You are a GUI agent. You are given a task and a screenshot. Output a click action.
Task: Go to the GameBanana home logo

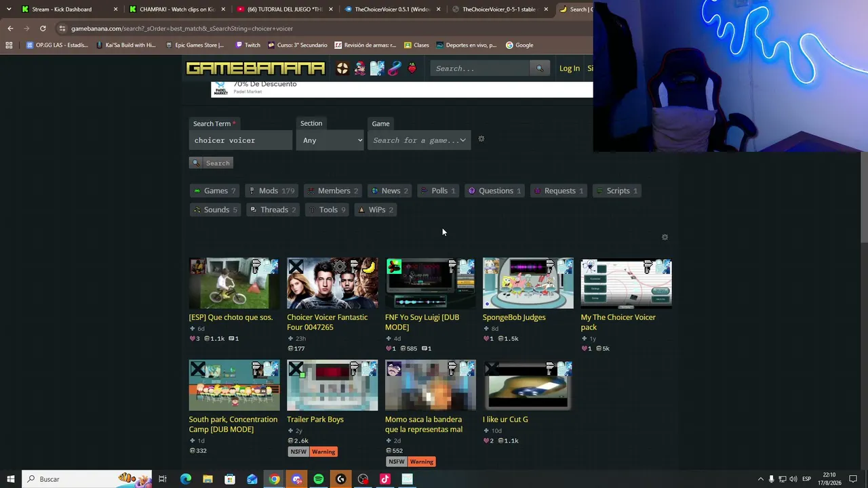pyautogui.click(x=256, y=68)
